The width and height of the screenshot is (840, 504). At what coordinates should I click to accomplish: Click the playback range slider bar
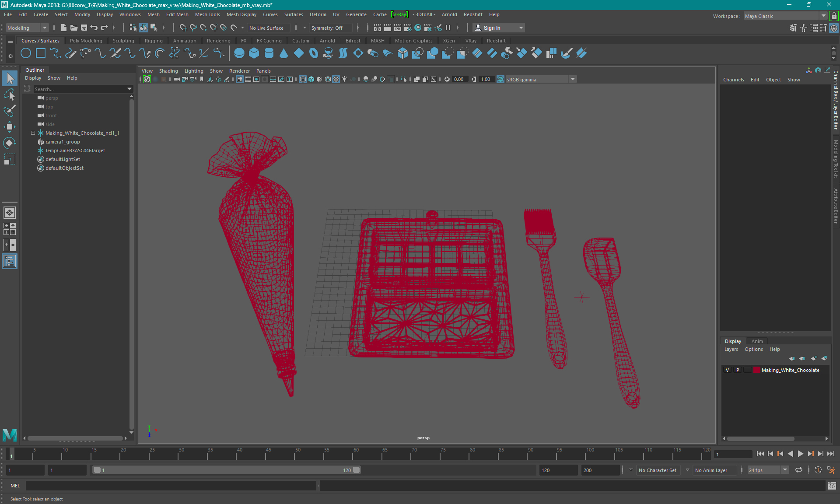tap(227, 470)
